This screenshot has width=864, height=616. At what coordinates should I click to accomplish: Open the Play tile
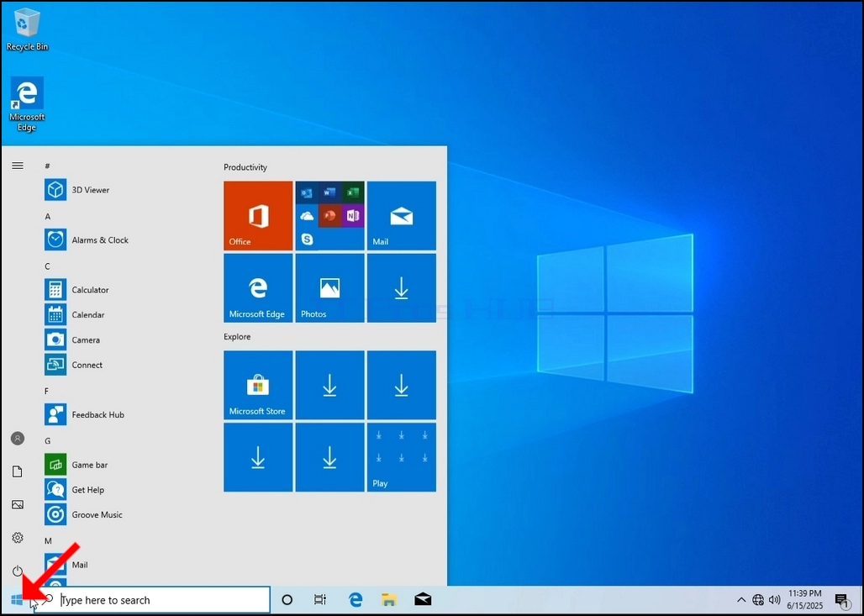click(401, 457)
